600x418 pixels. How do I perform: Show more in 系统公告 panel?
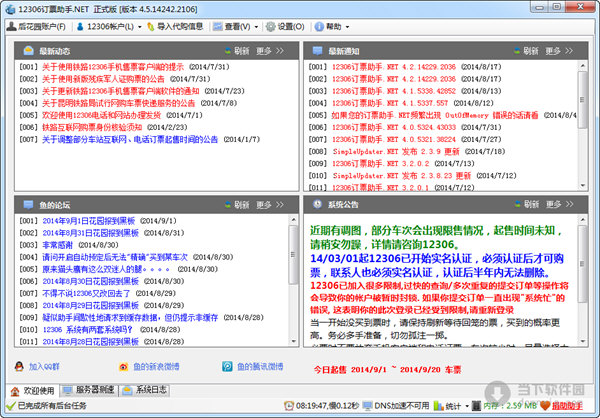(x=559, y=204)
